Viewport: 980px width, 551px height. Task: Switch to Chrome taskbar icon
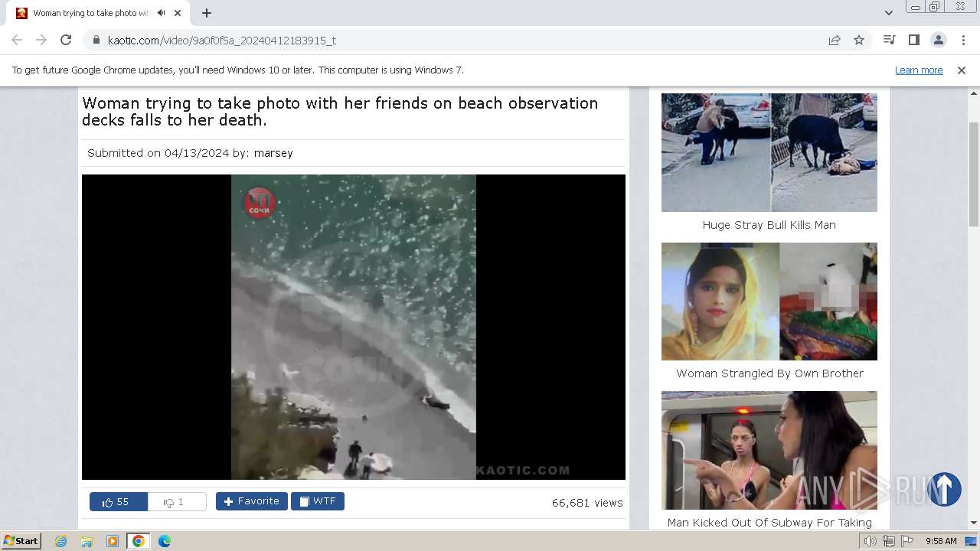tap(138, 541)
